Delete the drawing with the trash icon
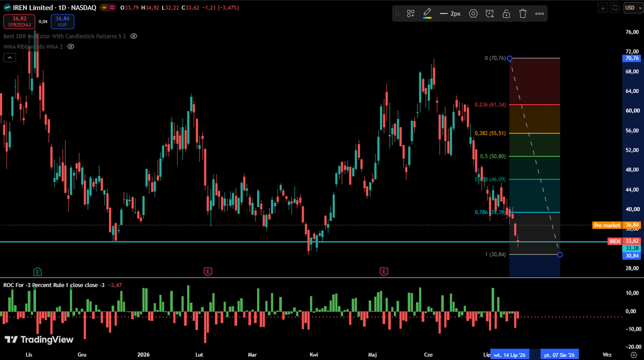 pyautogui.click(x=523, y=13)
